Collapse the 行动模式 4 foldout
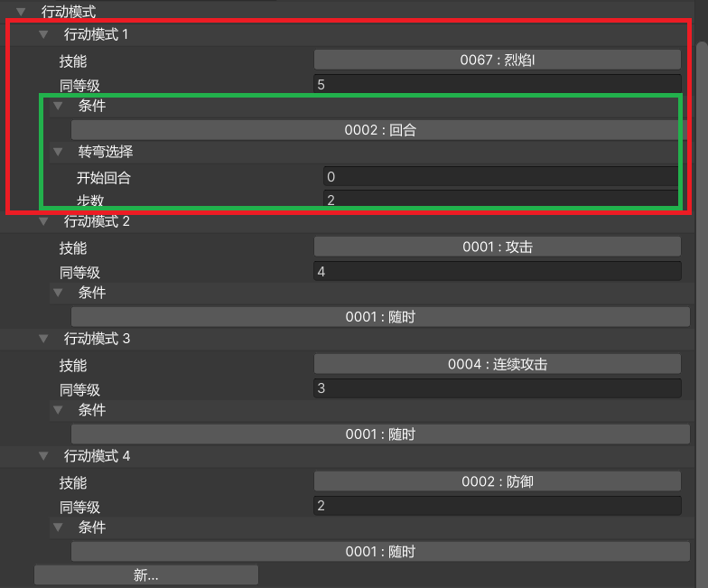The image size is (708, 588). tap(42, 456)
